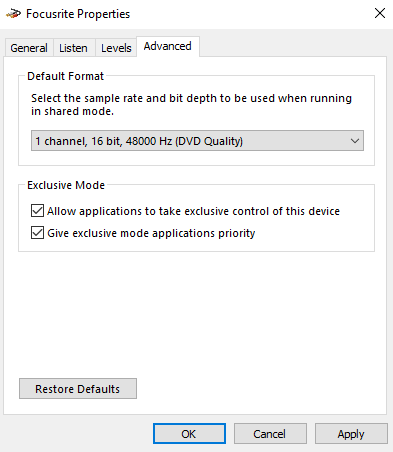Toggle the exclusive mode priority checkbox box

point(37,233)
